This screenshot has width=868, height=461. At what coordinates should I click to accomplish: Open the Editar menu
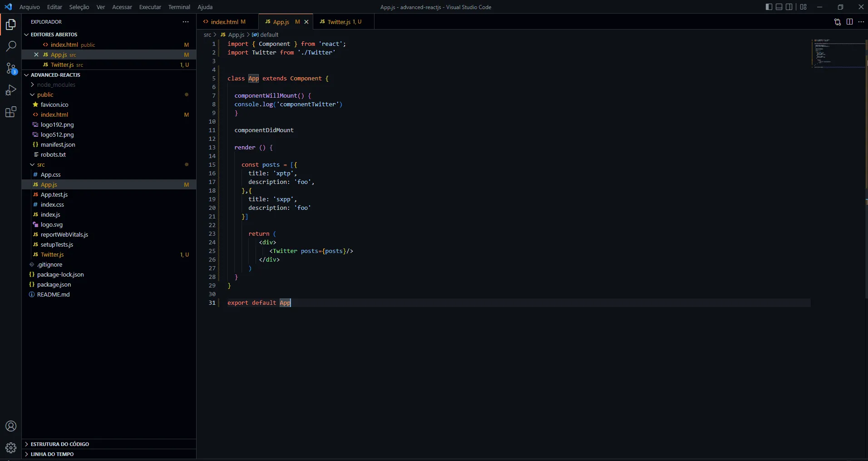click(54, 7)
